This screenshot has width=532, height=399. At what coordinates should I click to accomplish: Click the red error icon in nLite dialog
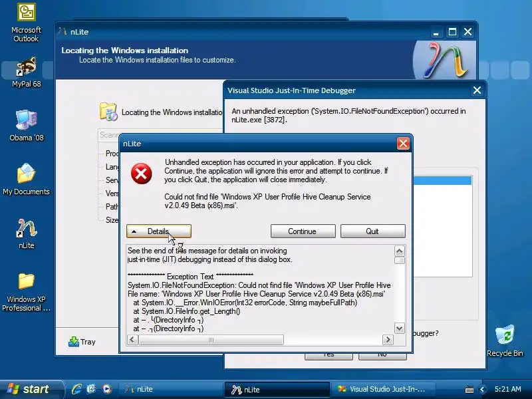(x=142, y=174)
